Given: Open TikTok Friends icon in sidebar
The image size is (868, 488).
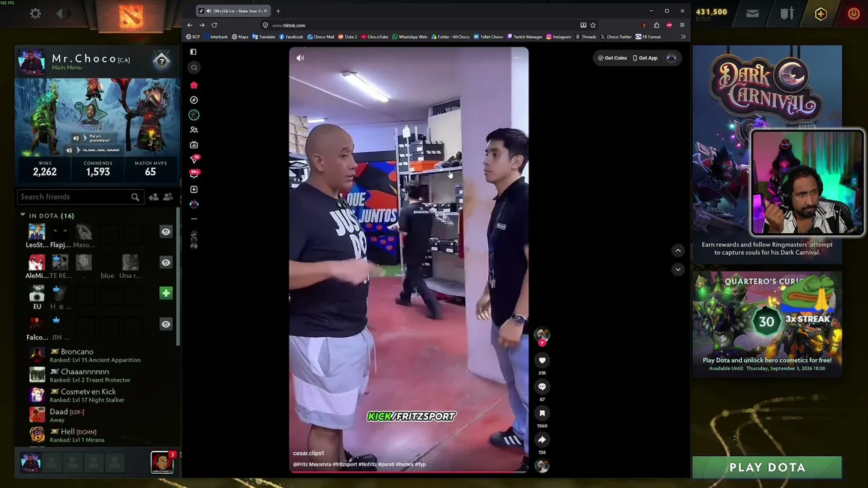Looking at the screenshot, I should (x=194, y=129).
